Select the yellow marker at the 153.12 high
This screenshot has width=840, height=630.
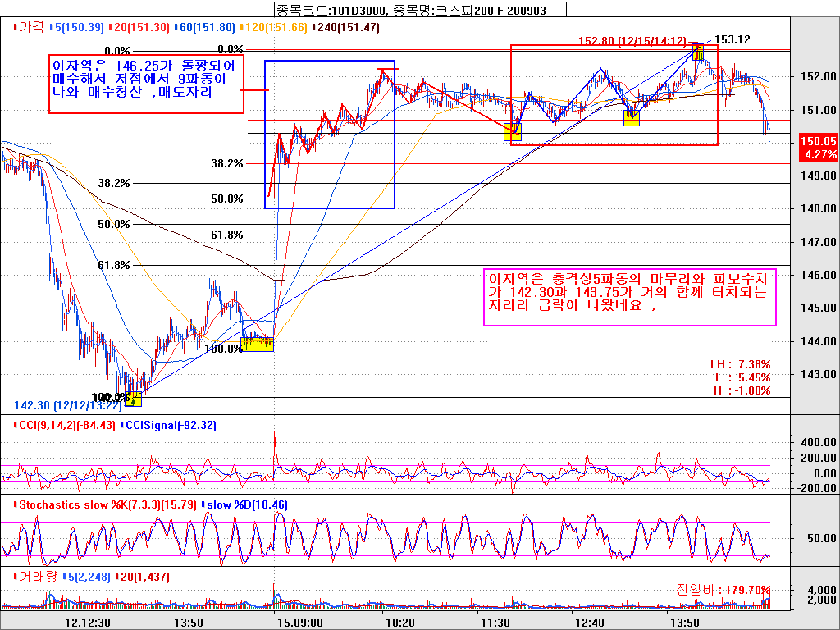697,52
